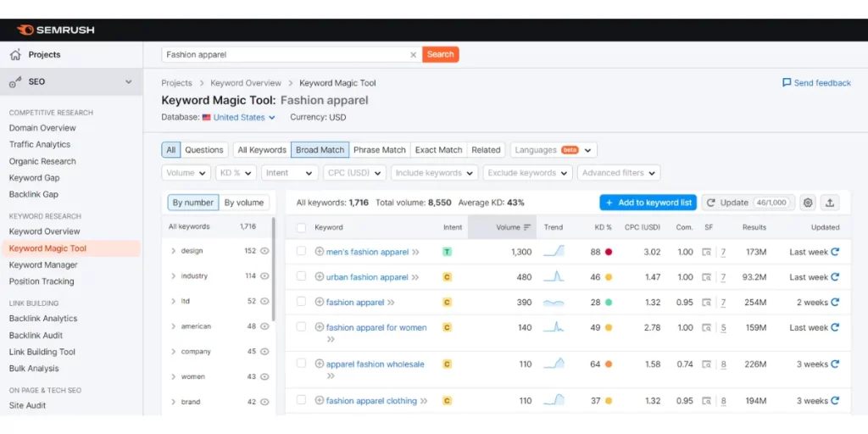Select the Phrase Match tab
The height and width of the screenshot is (434, 868).
click(380, 150)
